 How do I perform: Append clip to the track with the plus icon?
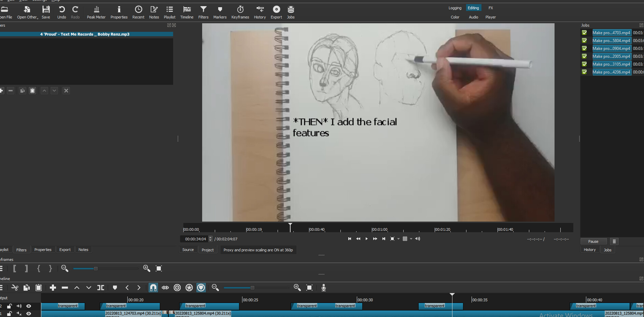coord(53,288)
